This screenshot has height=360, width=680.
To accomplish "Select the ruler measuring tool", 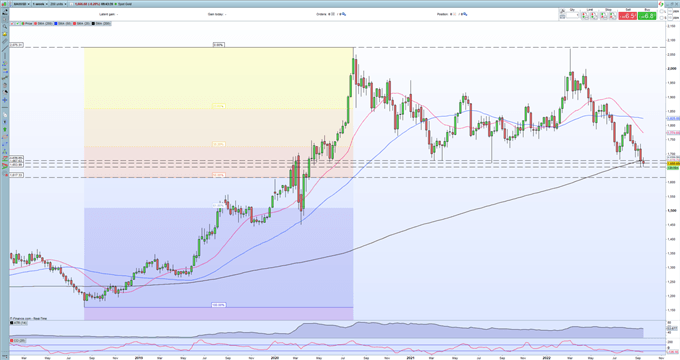I will (x=4, y=41).
